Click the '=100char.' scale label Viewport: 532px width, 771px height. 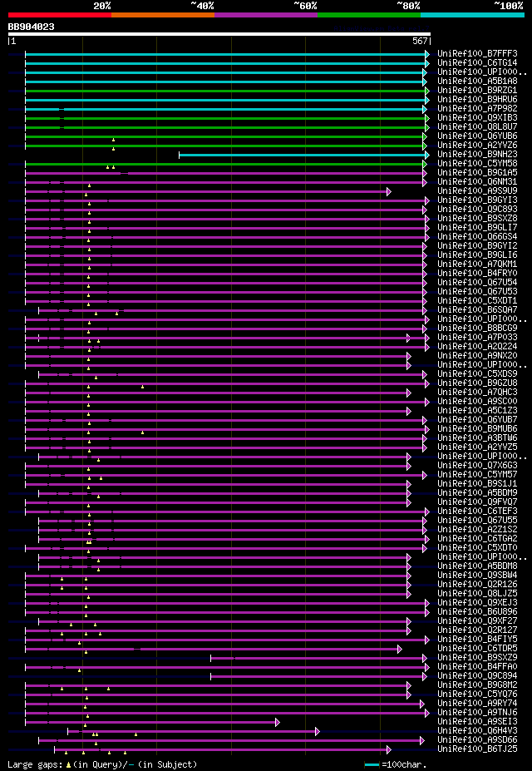(x=404, y=765)
